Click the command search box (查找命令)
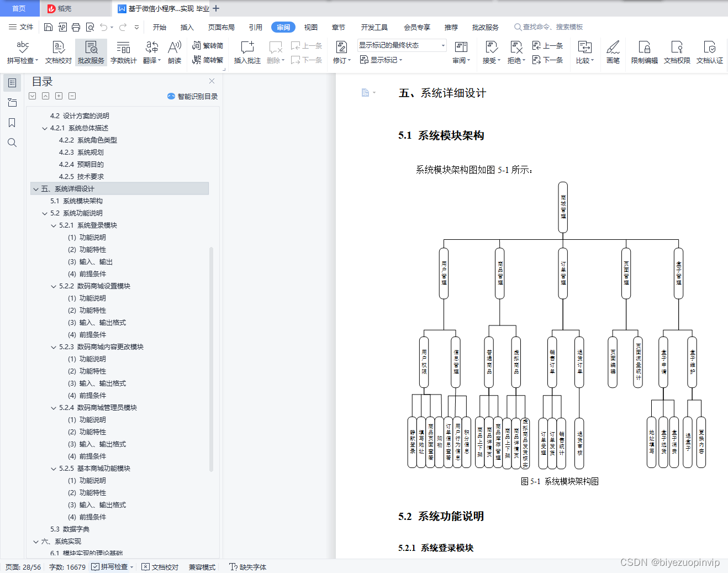Image resolution: width=728 pixels, height=573 pixels. [548, 27]
